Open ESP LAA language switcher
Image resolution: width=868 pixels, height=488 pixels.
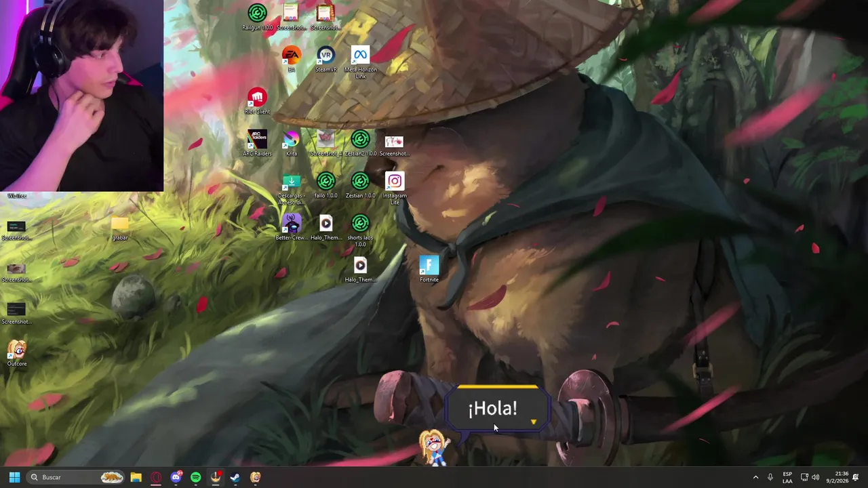[x=787, y=477]
